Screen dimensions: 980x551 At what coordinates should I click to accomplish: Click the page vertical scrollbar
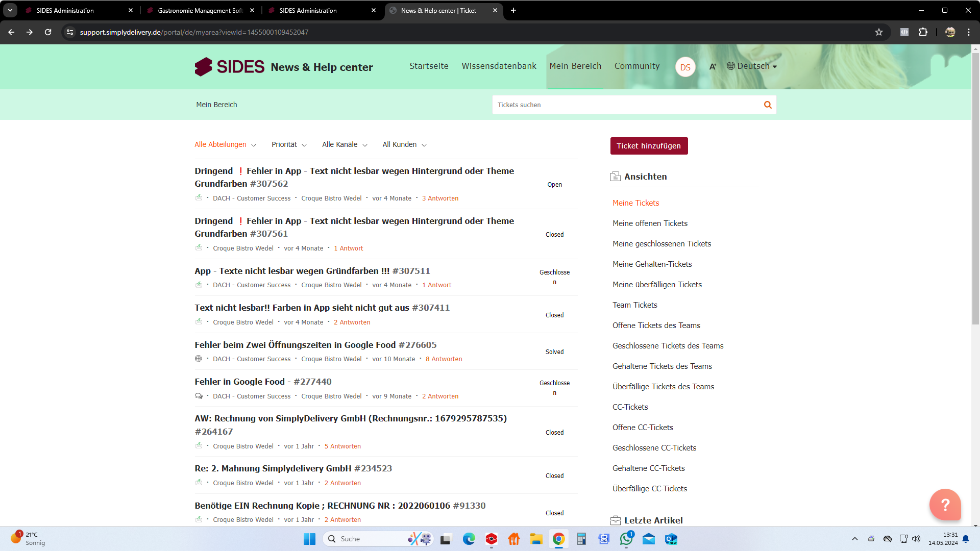click(x=975, y=189)
